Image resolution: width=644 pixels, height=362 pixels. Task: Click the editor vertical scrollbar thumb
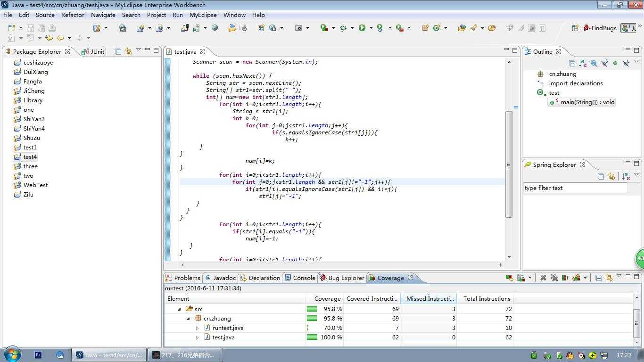pyautogui.click(x=509, y=164)
